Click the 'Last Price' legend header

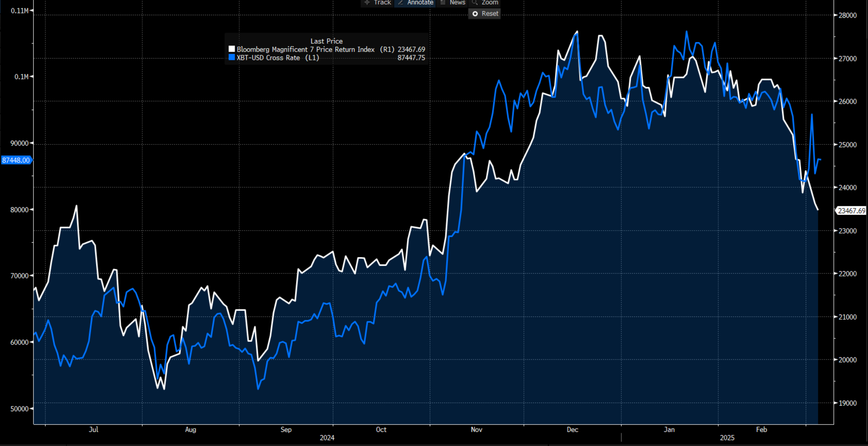pyautogui.click(x=326, y=41)
